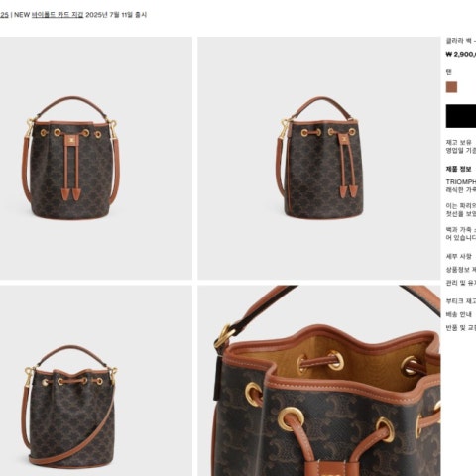
Task: Open the 반품 및 교환 link
Action: coord(461,328)
